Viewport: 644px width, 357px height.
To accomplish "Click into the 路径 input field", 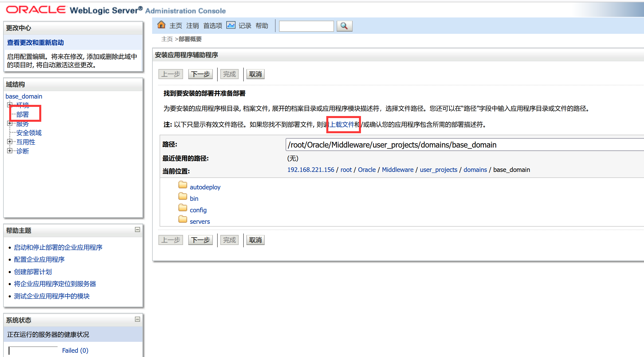I will pos(458,145).
